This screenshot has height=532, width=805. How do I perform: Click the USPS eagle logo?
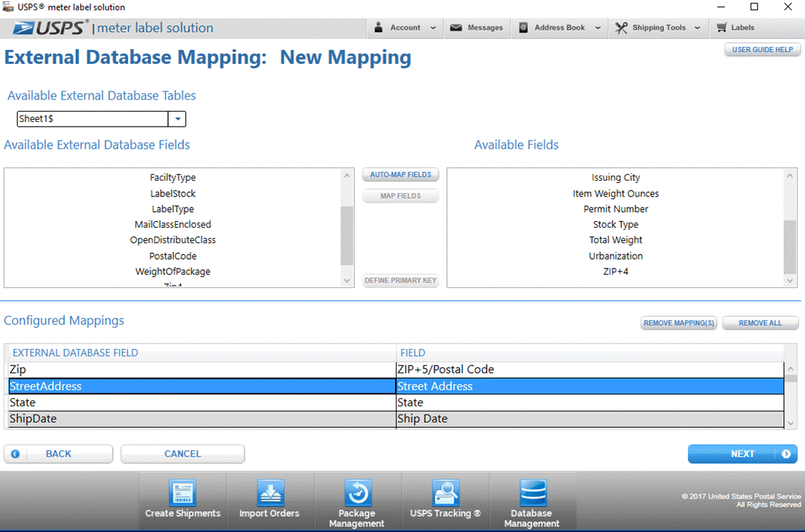pyautogui.click(x=25, y=28)
